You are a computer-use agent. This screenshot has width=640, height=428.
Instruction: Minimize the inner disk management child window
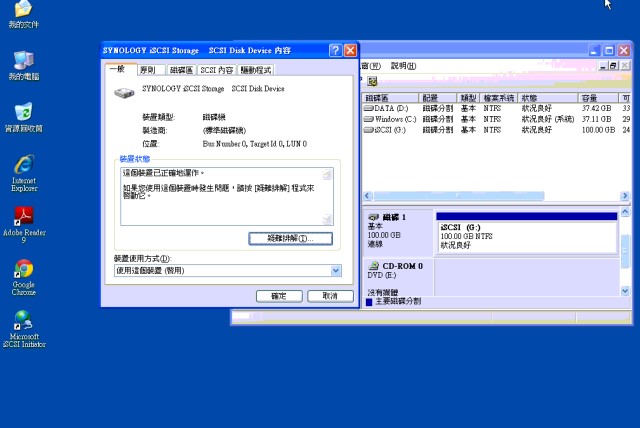[603, 65]
